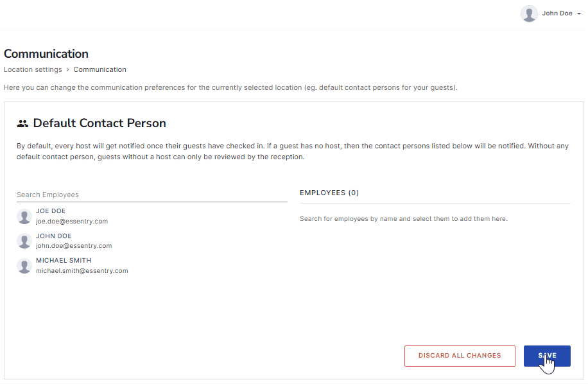Save the communication settings

click(x=547, y=356)
